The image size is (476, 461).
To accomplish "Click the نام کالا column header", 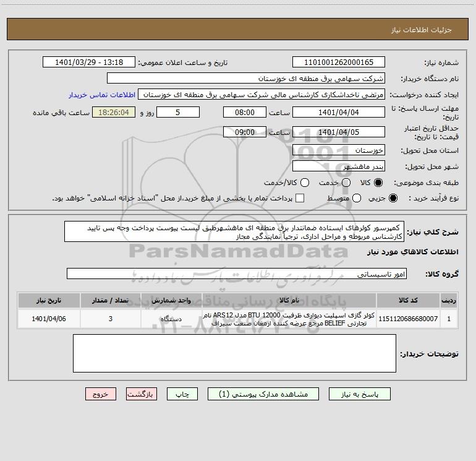I will pos(289,300).
